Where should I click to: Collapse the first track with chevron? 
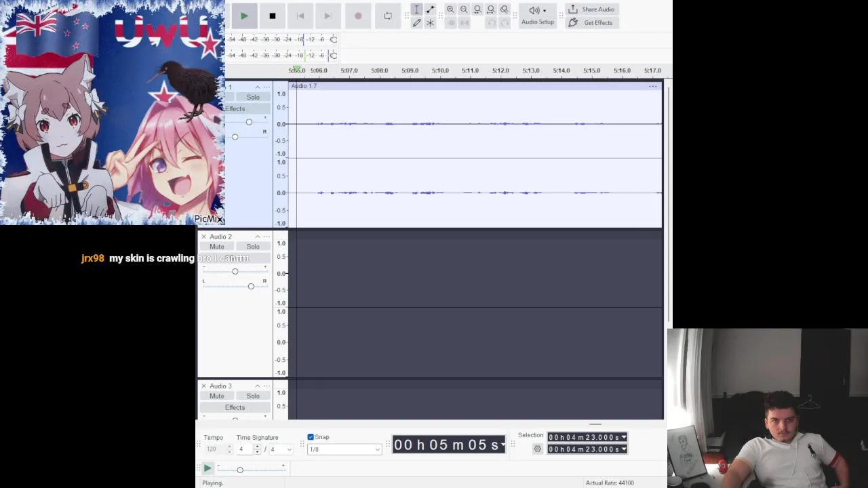pos(257,87)
